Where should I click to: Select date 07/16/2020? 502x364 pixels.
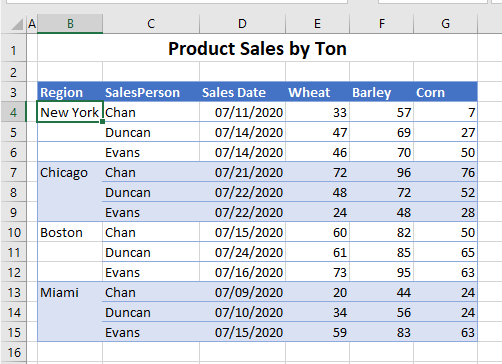tap(242, 272)
